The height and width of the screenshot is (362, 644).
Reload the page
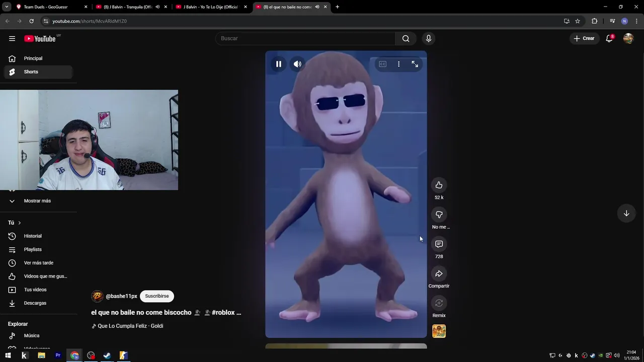pos(31,21)
